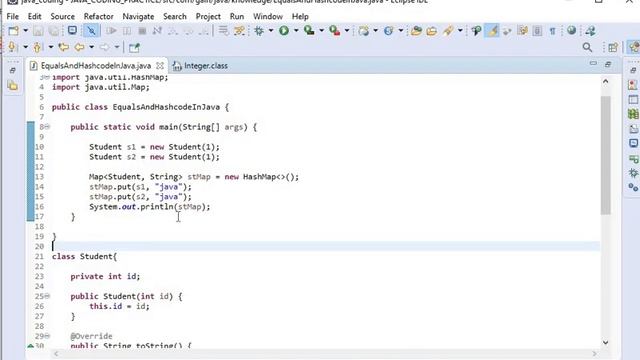The height and width of the screenshot is (360, 640).
Task: Toggle Use Step Filters
Action: pos(239,31)
